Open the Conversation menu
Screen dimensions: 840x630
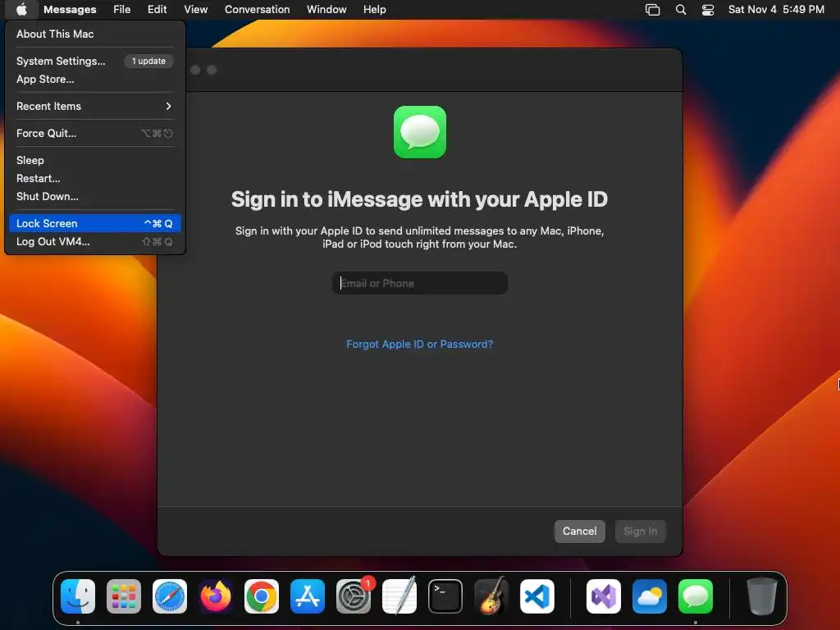click(257, 10)
